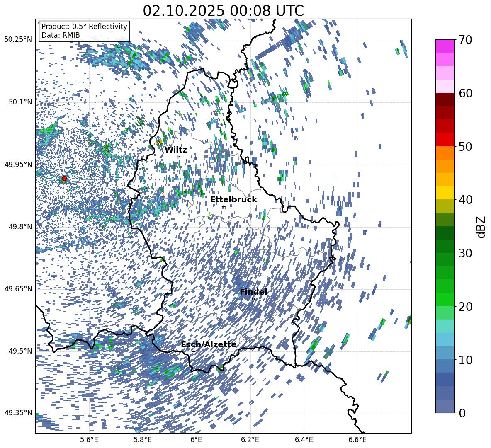Select the Esch/Alzette city label

click(x=209, y=344)
